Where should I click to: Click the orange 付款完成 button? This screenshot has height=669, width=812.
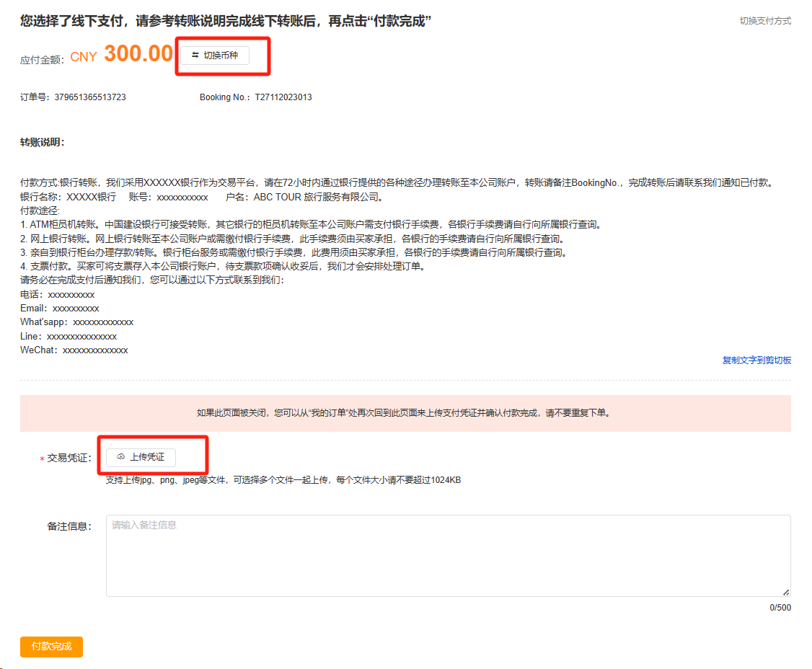pyautogui.click(x=51, y=647)
